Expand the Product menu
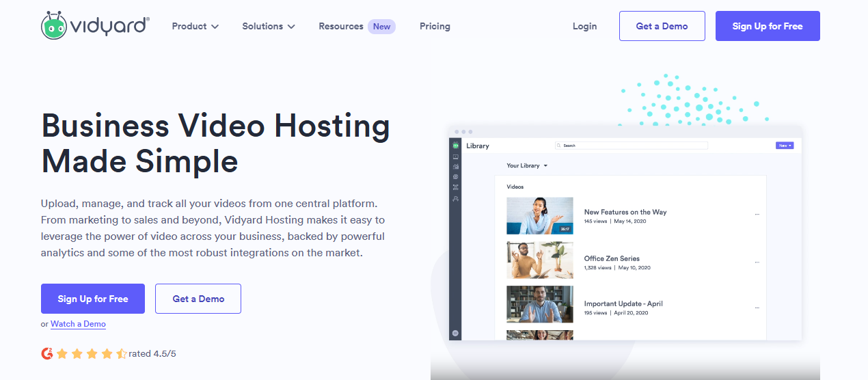 [x=195, y=26]
